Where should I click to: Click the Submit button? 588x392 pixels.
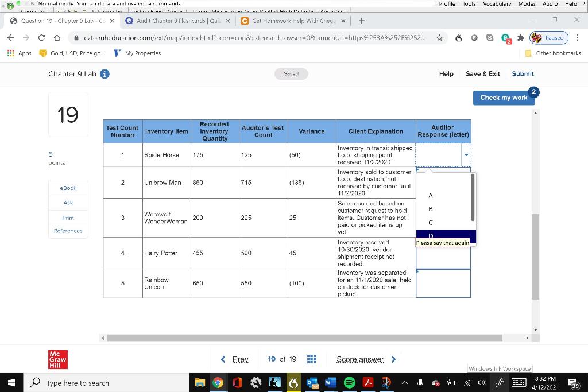pyautogui.click(x=523, y=73)
